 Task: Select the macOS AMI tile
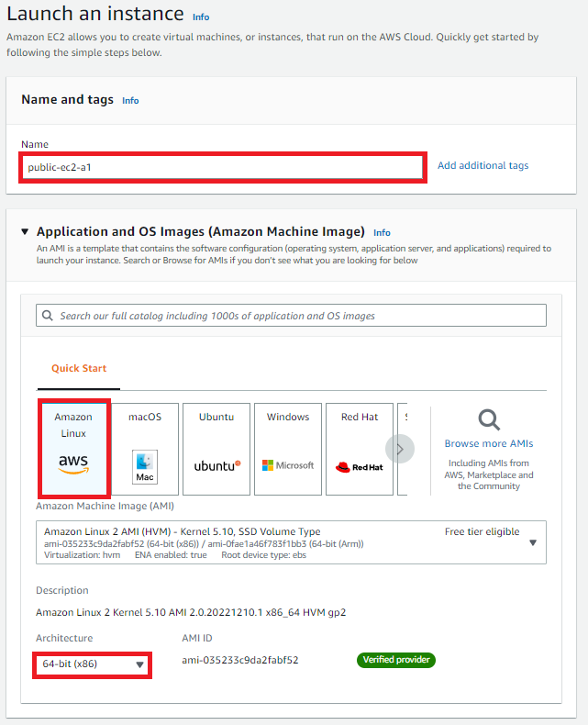(x=145, y=449)
